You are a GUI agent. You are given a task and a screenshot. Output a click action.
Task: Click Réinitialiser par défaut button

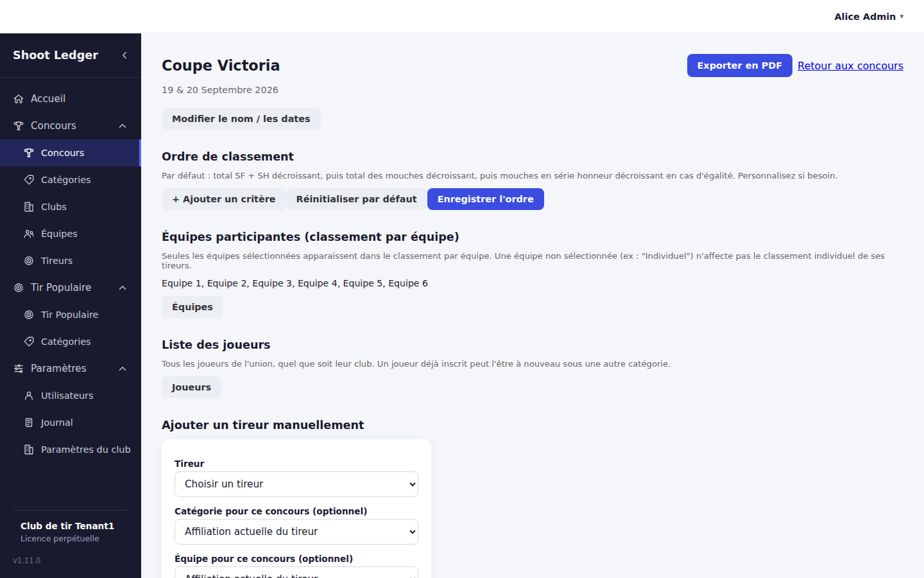tap(357, 199)
